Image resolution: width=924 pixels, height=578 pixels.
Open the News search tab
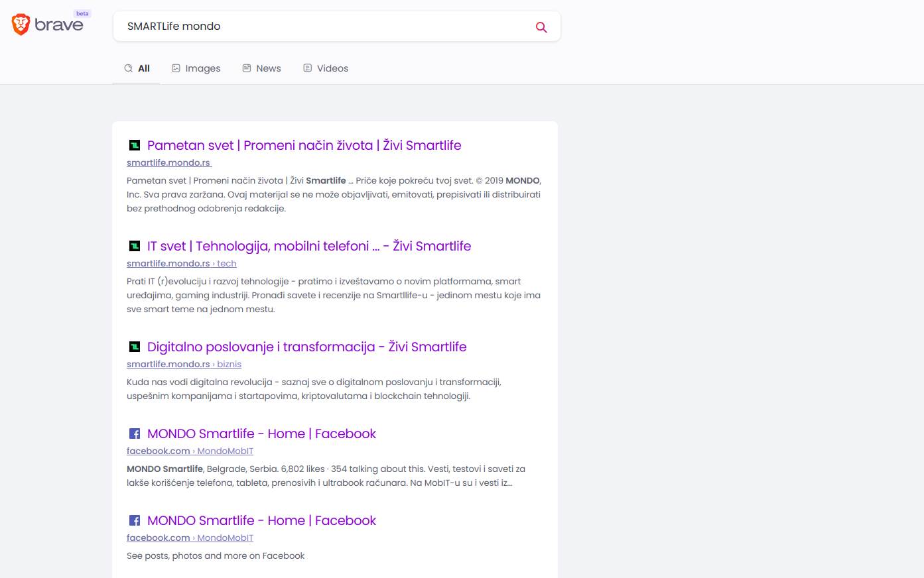pyautogui.click(x=261, y=68)
